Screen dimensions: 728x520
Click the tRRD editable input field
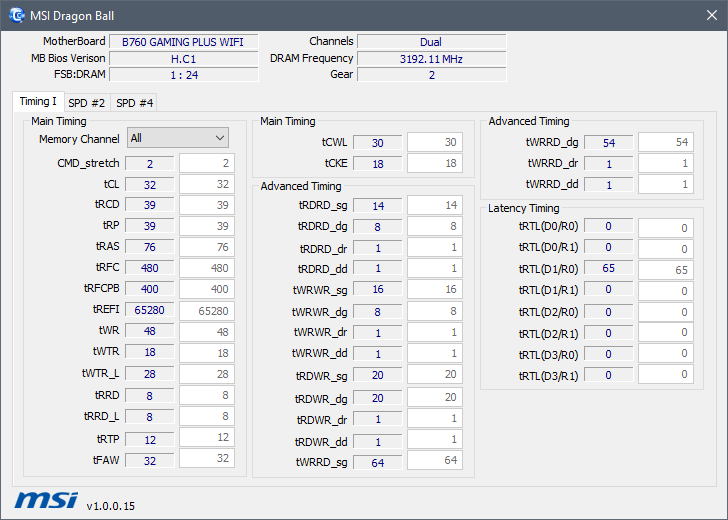click(x=207, y=395)
